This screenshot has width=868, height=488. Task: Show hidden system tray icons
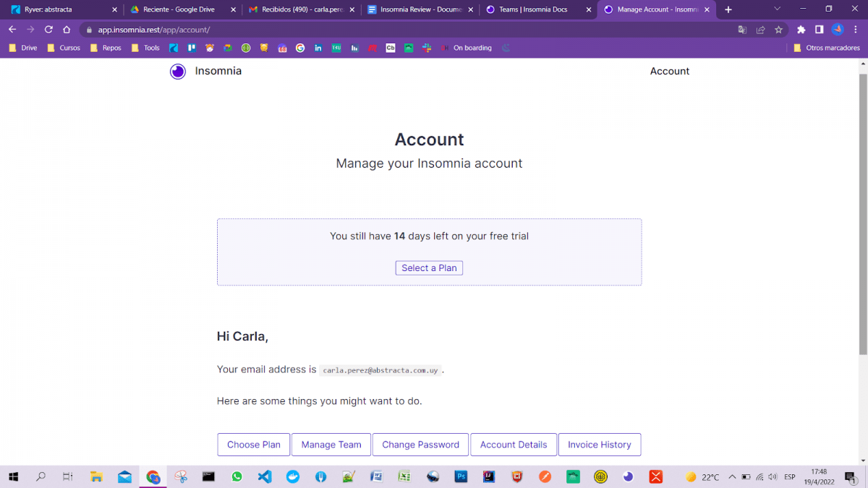coord(732,477)
